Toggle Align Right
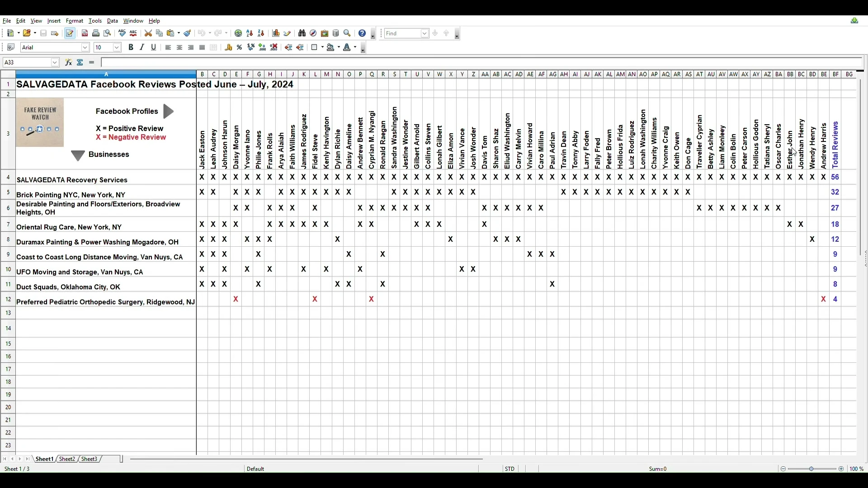Screen dimensions: 868x488 pyautogui.click(x=191, y=47)
